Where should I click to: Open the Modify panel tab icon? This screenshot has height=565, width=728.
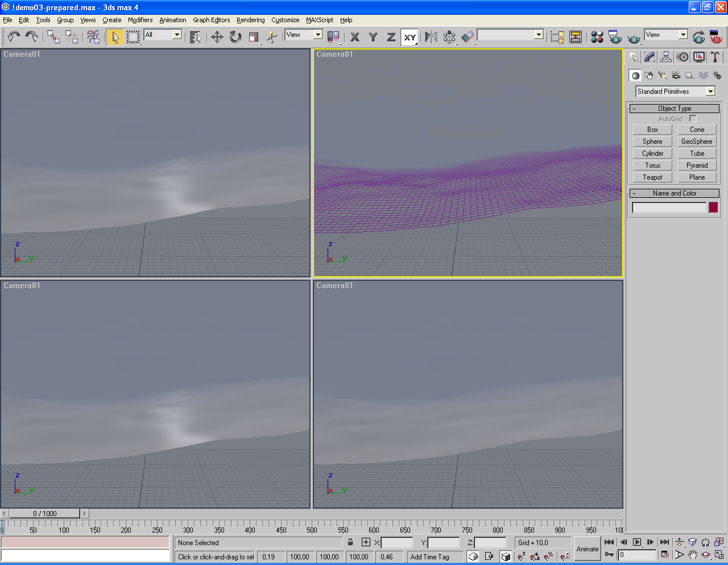(650, 57)
